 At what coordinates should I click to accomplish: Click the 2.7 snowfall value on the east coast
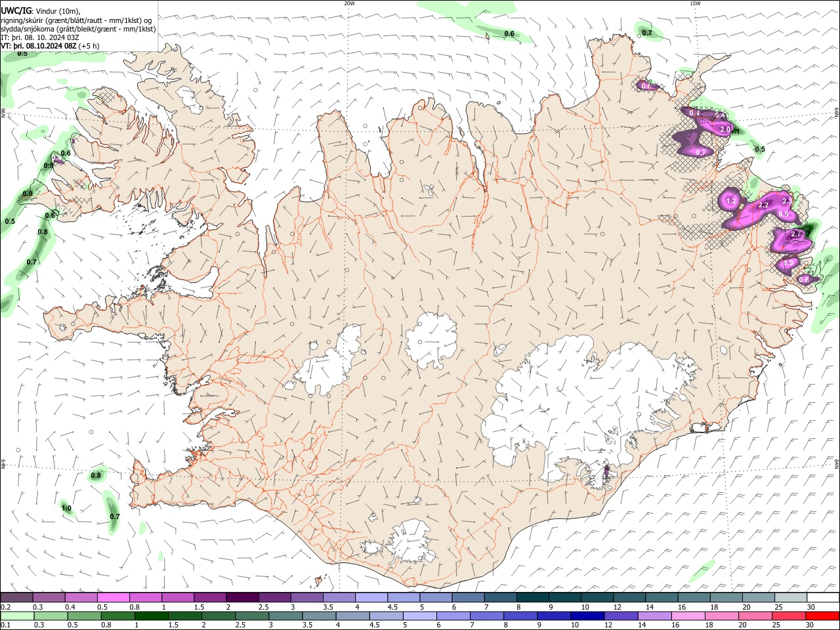pos(797,234)
